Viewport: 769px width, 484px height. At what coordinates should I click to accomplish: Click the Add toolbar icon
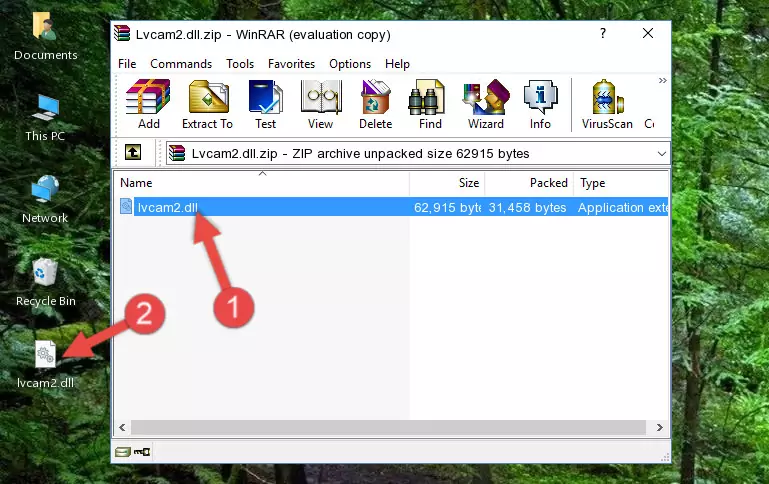(x=148, y=104)
